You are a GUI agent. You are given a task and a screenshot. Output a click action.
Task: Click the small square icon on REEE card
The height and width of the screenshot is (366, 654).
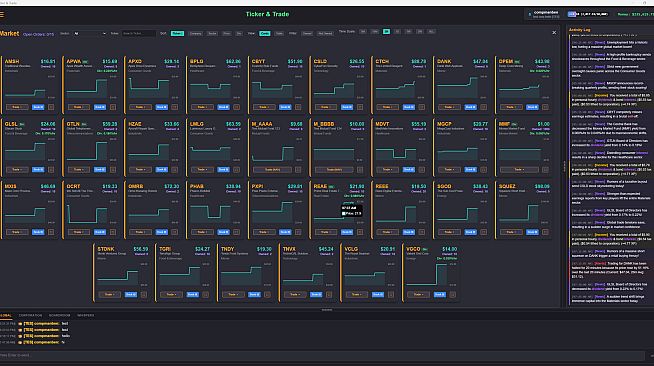point(421,232)
